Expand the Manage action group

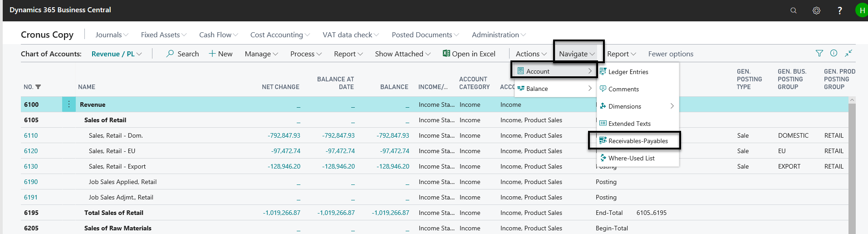[x=261, y=54]
